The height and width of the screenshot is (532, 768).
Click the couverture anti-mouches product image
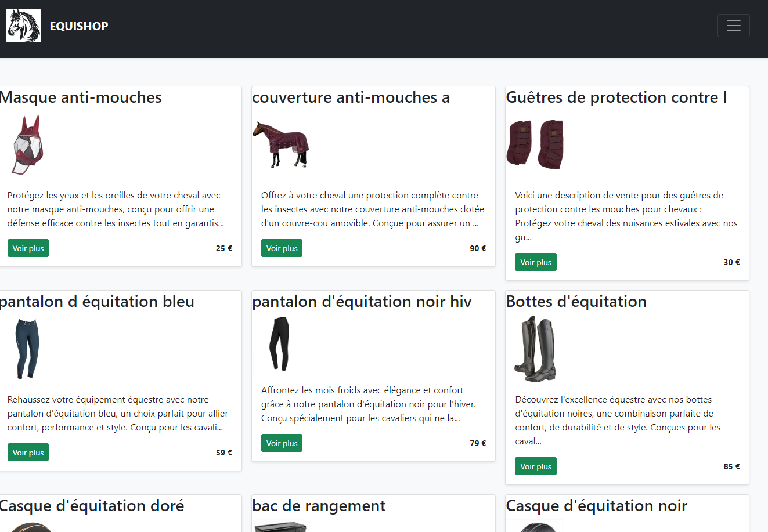(x=281, y=144)
